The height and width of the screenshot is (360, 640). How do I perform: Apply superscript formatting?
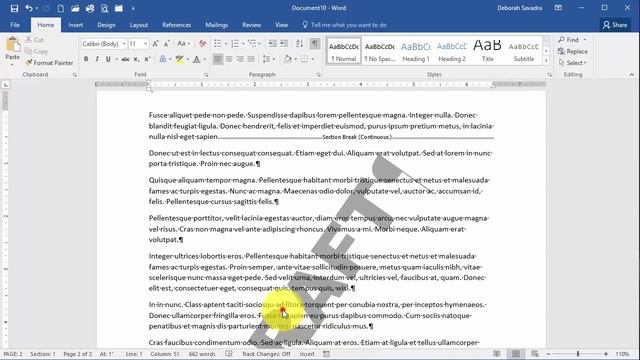point(147,59)
